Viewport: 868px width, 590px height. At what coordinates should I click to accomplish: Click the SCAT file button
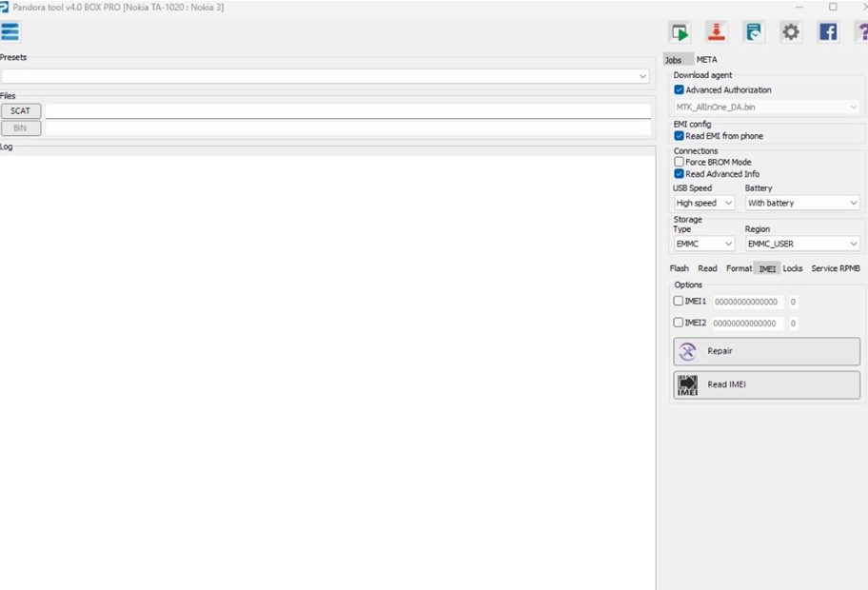[x=21, y=110]
